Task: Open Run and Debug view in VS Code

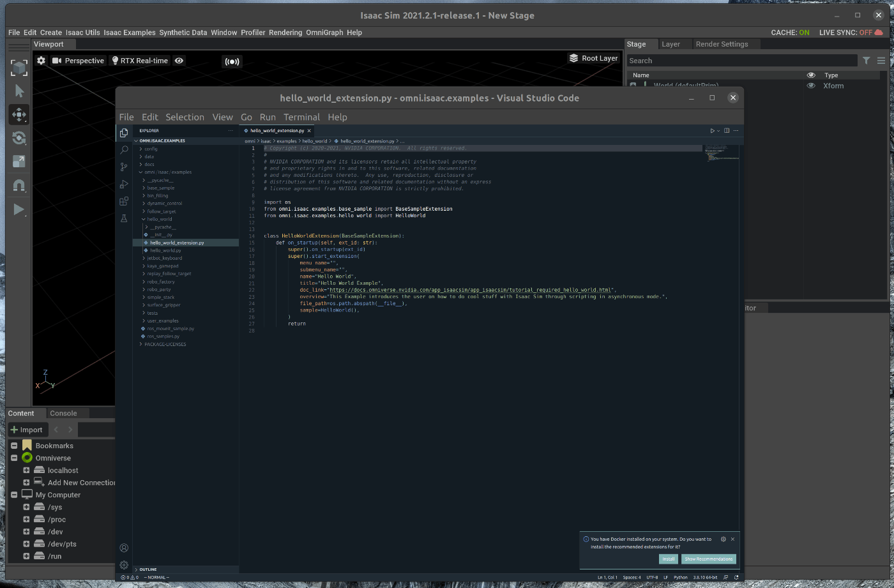Action: tap(124, 184)
